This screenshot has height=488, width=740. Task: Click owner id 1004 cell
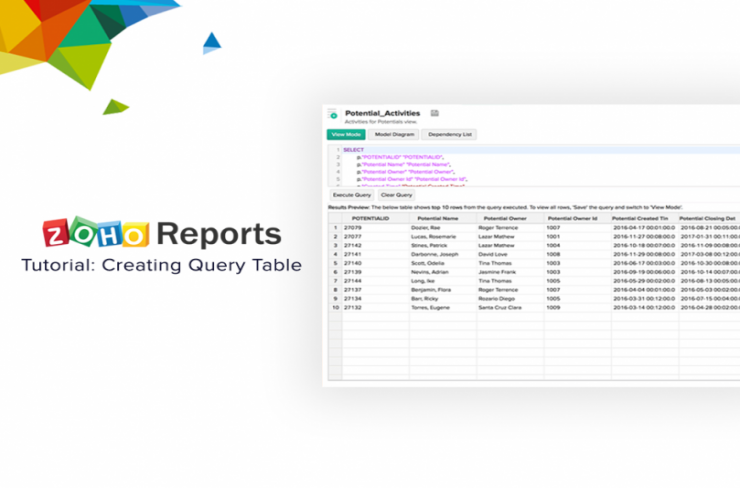point(578,246)
